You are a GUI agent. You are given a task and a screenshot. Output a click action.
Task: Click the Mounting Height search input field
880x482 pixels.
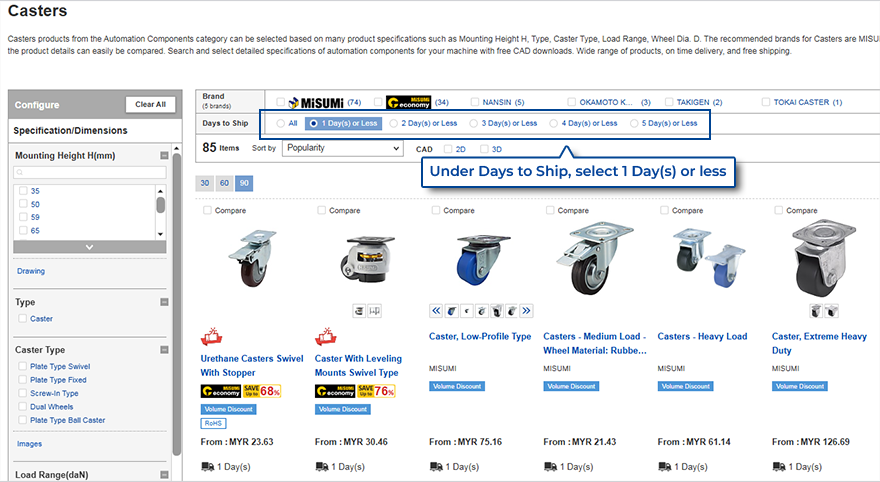90,172
